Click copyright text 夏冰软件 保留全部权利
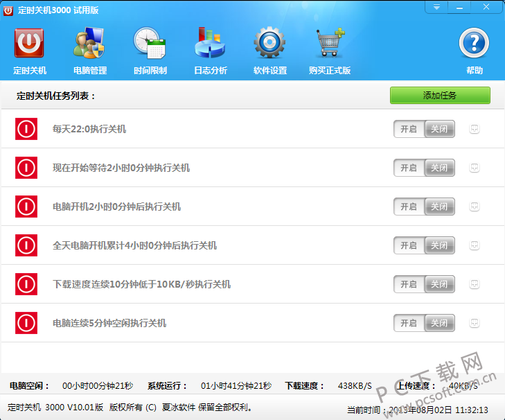Screen dimensions: 505x420 click(x=207, y=407)
